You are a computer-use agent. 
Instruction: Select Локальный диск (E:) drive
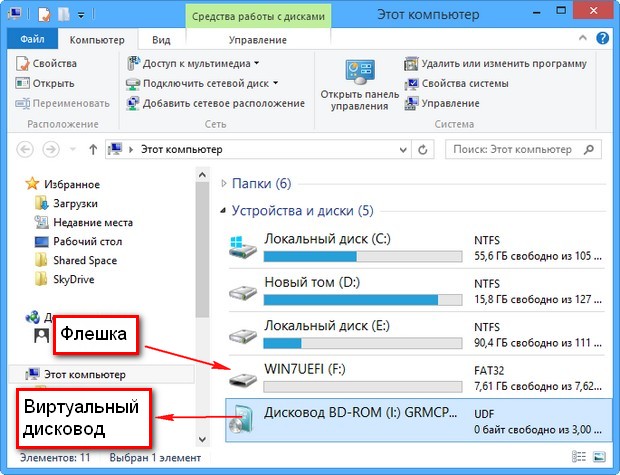[415, 334]
